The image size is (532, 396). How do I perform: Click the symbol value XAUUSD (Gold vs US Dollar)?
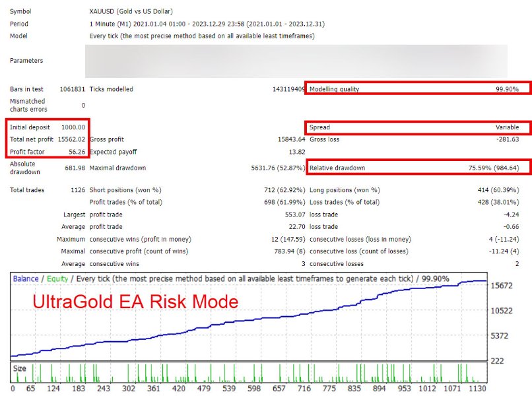tap(131, 11)
